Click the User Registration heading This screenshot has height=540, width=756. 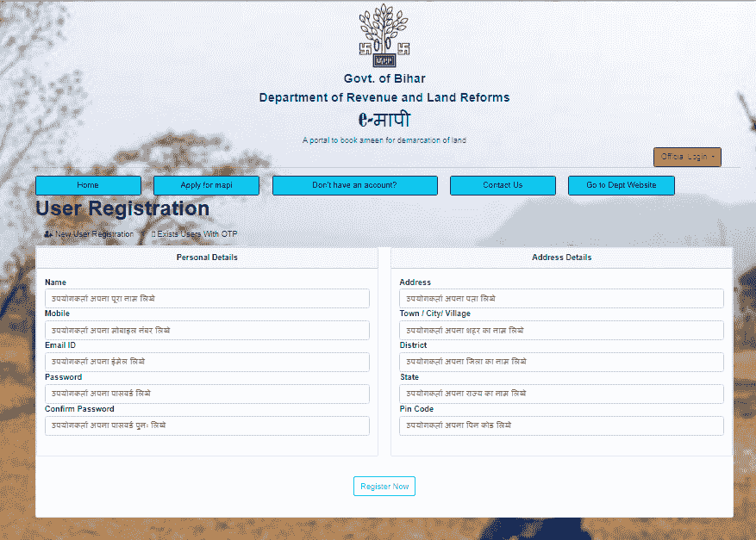(122, 208)
